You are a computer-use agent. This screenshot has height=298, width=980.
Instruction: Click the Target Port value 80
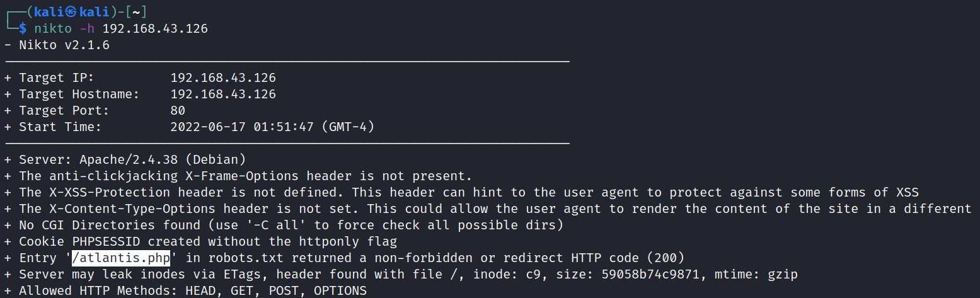pos(178,111)
